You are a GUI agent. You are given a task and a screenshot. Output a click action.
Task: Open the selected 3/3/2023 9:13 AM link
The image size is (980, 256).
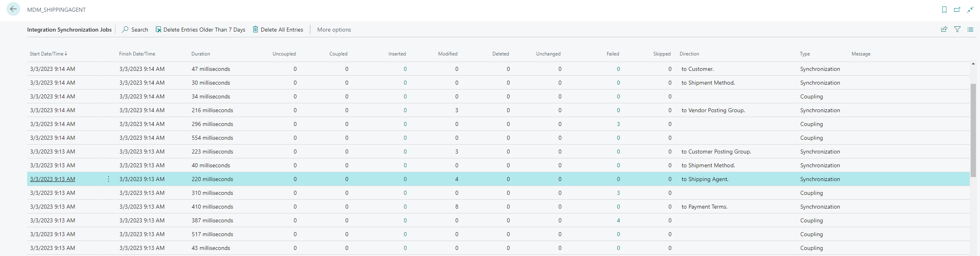(x=53, y=179)
